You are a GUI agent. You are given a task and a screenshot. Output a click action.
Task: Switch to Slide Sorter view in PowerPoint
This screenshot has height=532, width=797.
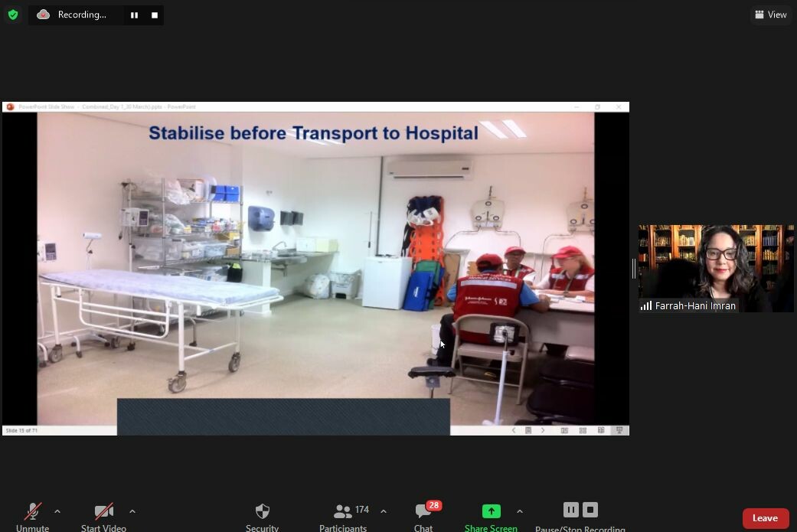pos(583,430)
